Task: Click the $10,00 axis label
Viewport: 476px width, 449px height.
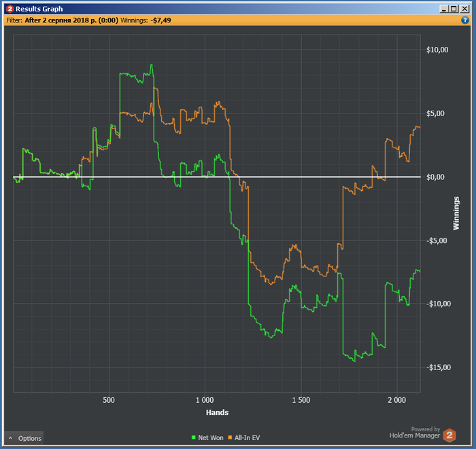Action: (437, 50)
